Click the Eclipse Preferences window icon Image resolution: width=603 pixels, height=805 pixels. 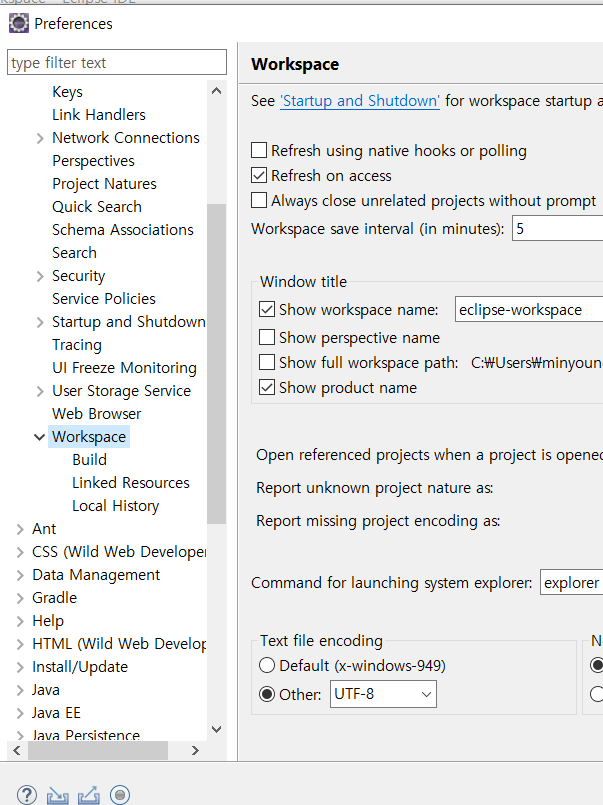pyautogui.click(x=18, y=24)
